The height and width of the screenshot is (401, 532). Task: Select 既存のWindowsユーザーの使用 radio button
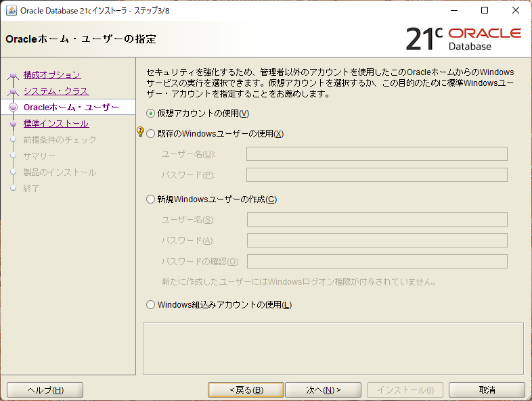[x=151, y=134]
